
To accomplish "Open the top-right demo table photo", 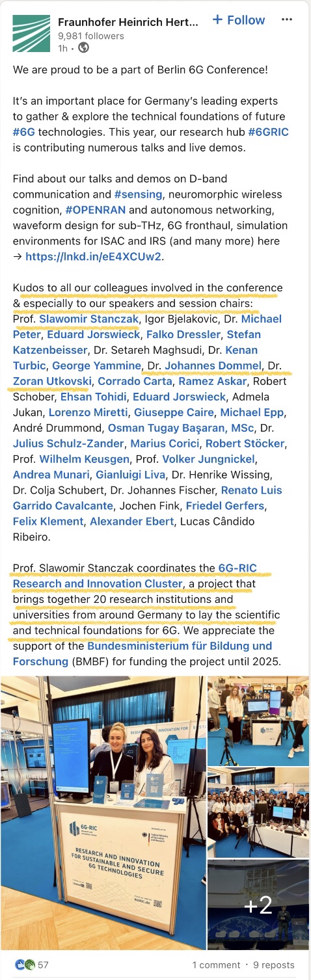I will pos(258,721).
